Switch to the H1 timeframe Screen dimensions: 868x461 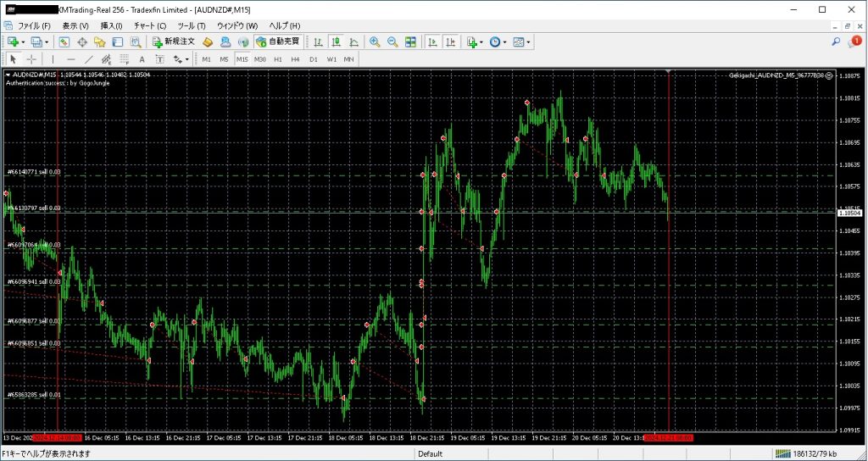click(277, 59)
